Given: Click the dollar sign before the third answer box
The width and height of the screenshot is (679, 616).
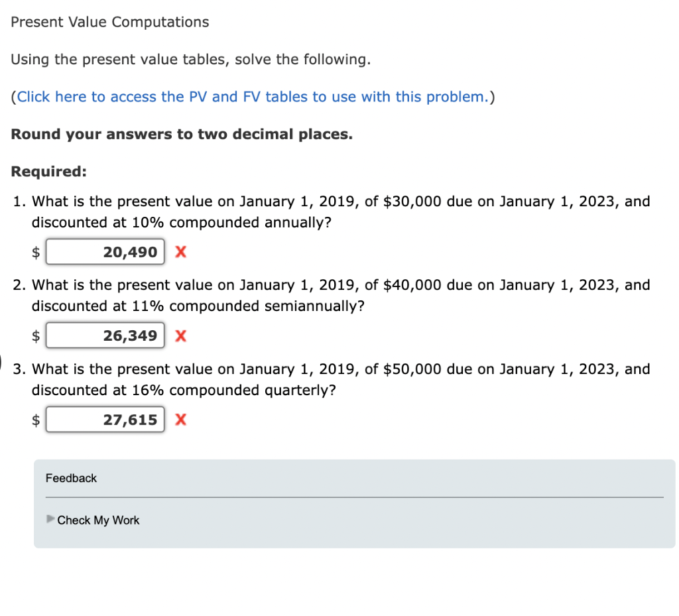Looking at the screenshot, I should (35, 419).
